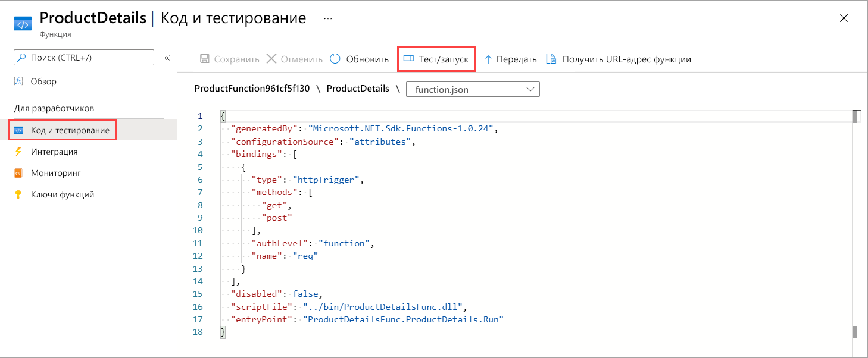The width and height of the screenshot is (868, 358).
Task: Click the "get" method on line 8
Action: coord(276,205)
